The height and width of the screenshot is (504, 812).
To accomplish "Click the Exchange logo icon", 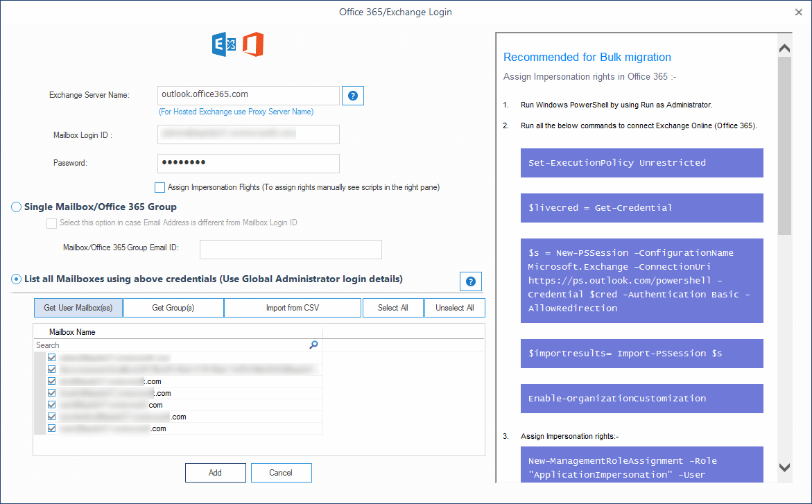I will pyautogui.click(x=224, y=44).
